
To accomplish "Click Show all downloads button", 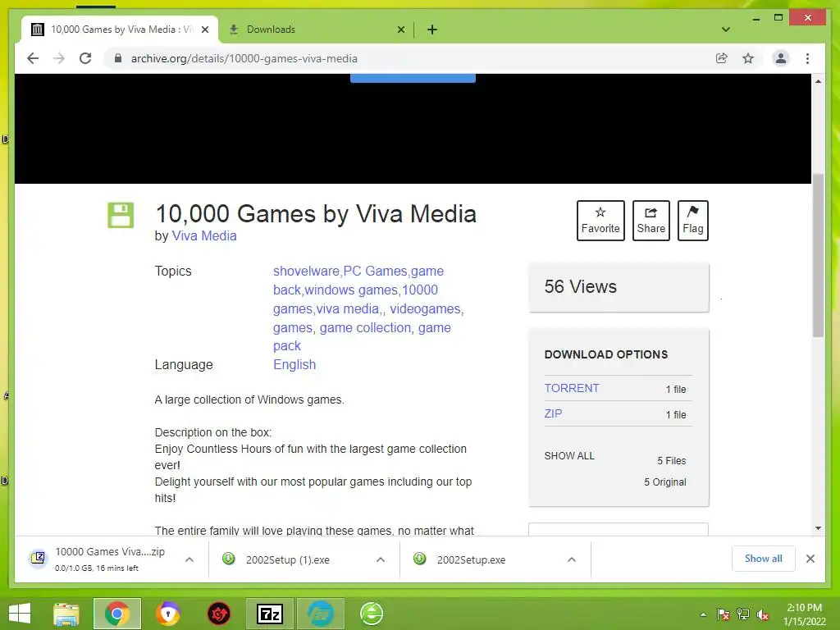I will click(x=764, y=559).
